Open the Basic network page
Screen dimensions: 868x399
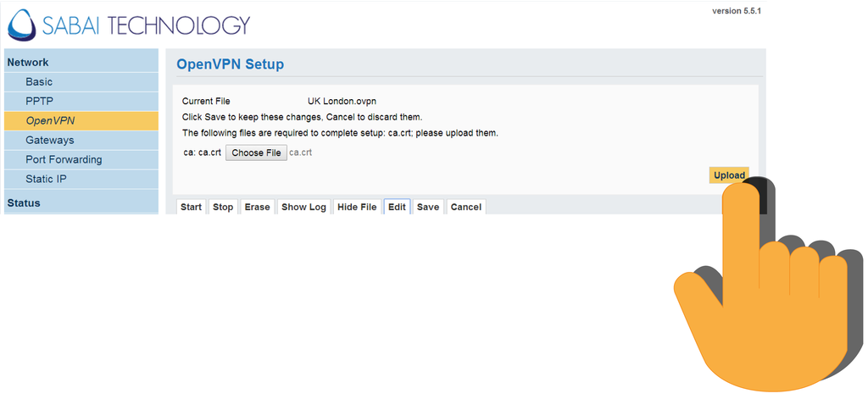click(x=81, y=82)
